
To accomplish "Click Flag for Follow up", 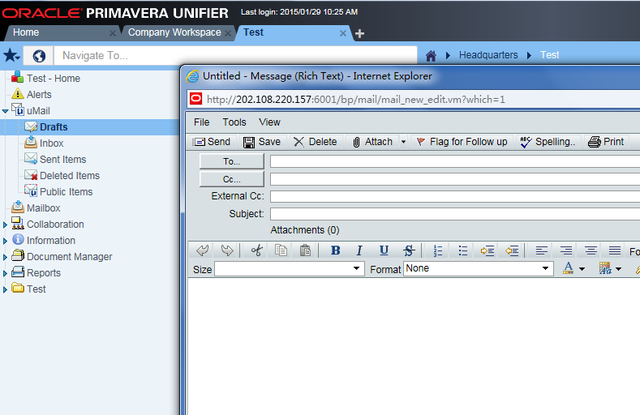I will [x=462, y=142].
